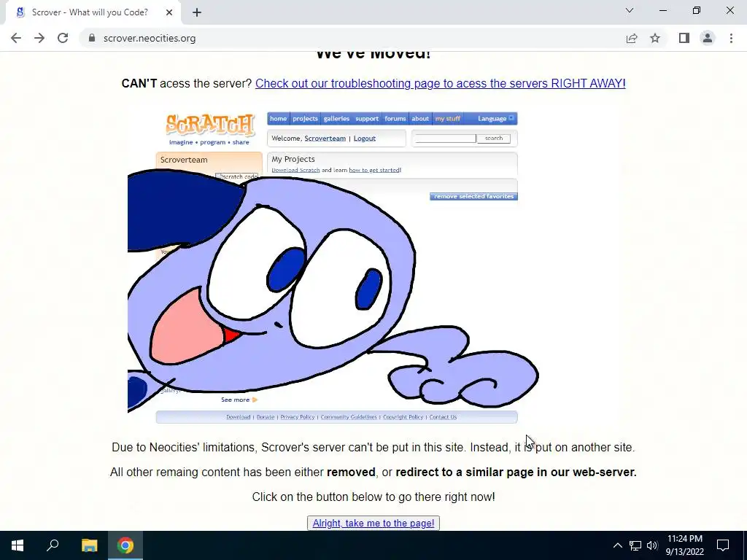Viewport: 747px width, 560px height.
Task: Reload the current page
Action: point(63,38)
